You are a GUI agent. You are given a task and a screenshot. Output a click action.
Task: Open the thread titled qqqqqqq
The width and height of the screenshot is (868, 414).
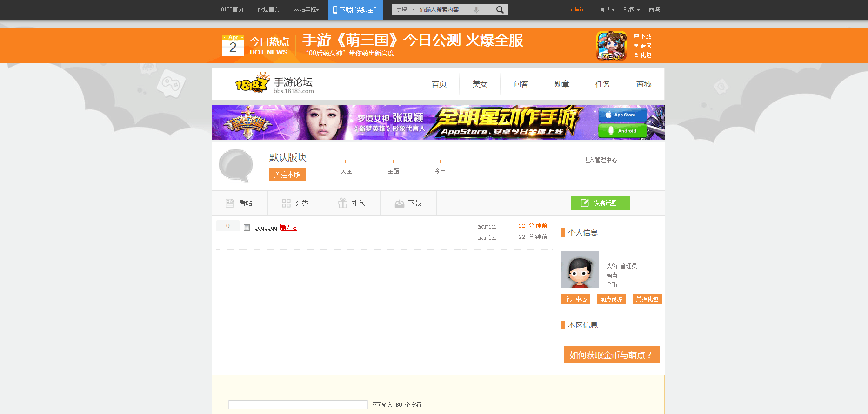pos(266,228)
